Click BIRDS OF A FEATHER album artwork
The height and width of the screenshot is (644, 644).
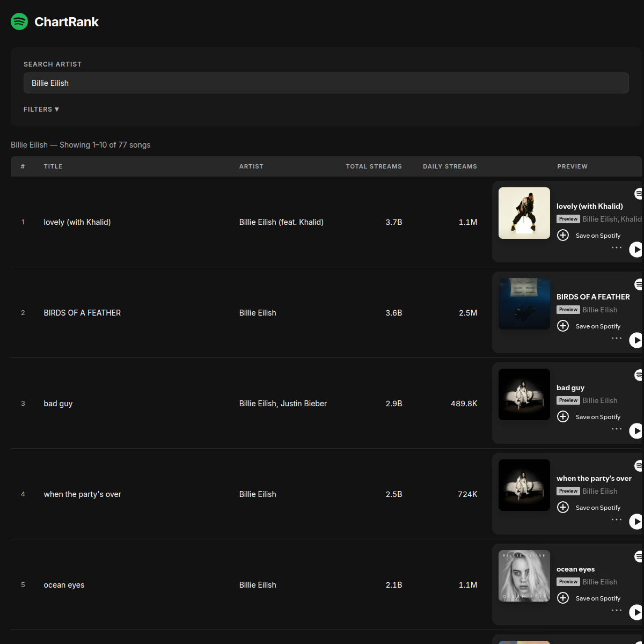(x=524, y=304)
